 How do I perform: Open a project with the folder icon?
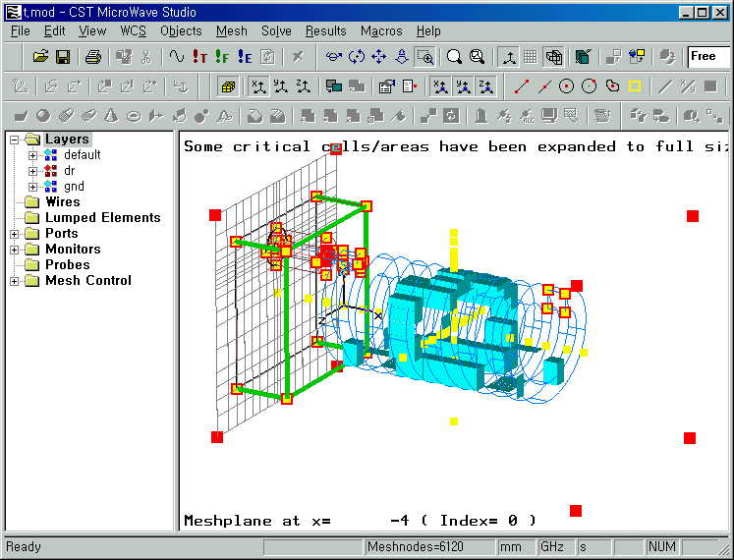pyautogui.click(x=40, y=57)
